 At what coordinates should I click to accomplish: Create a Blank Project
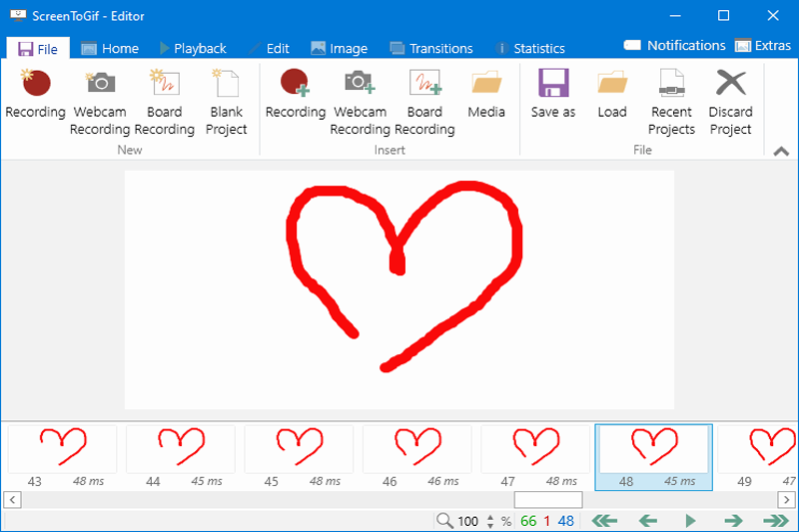tap(227, 100)
